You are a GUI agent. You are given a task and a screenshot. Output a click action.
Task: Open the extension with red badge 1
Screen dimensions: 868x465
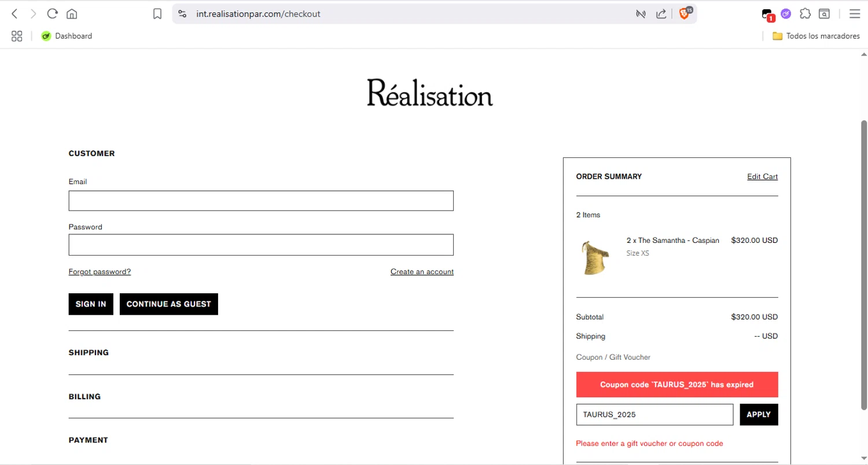768,14
